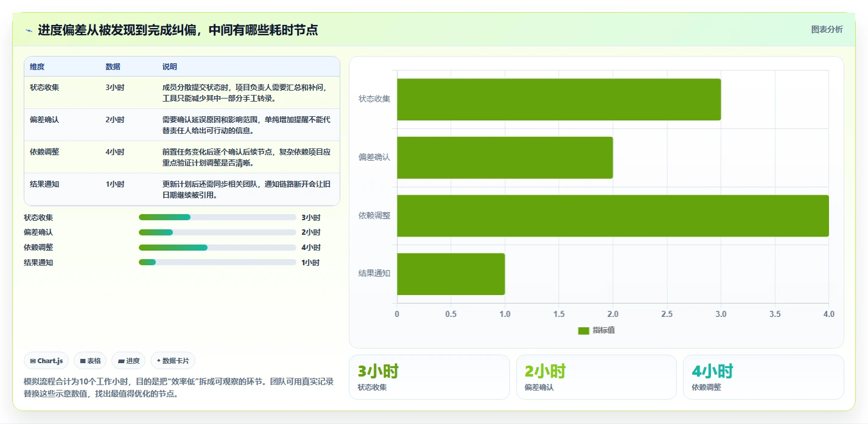The image size is (868, 424).
Task: Toggle the 指标值 legend color swatch
Action: coord(583,330)
